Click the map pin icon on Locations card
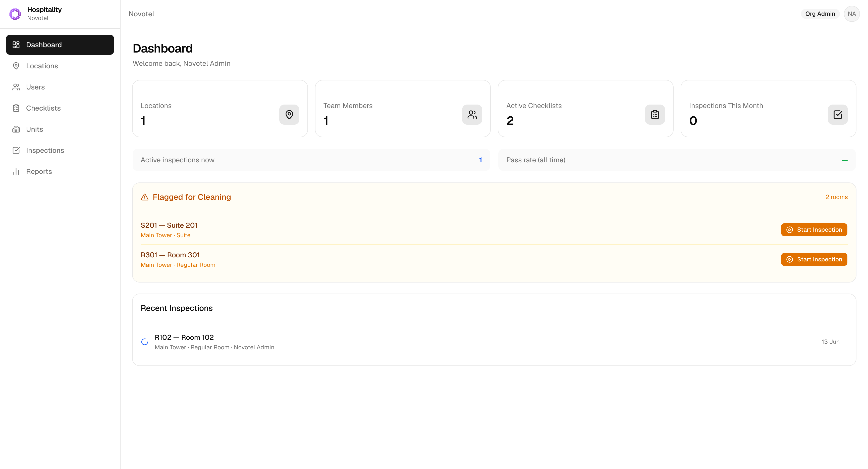Viewport: 868px width, 469px height. tap(289, 115)
